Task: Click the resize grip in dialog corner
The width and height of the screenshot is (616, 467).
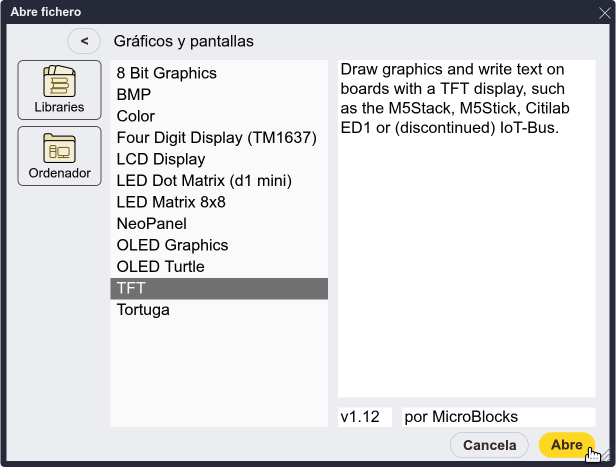Action: [606, 456]
